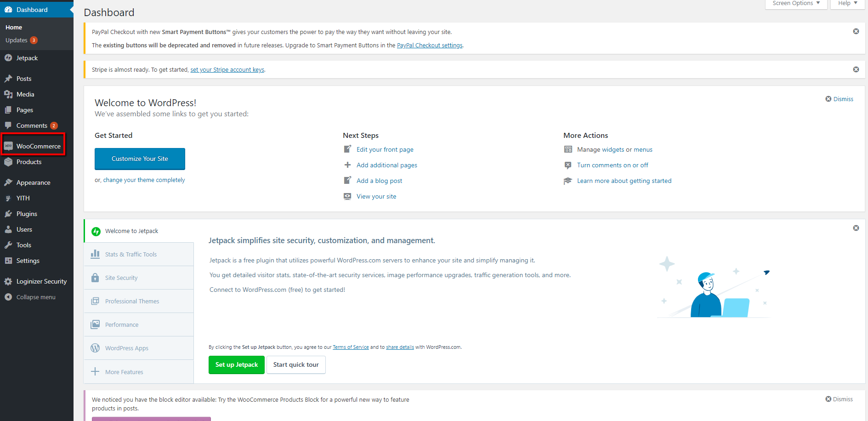Image resolution: width=868 pixels, height=421 pixels.
Task: Click the Tools wrench icon
Action: pyautogui.click(x=8, y=245)
